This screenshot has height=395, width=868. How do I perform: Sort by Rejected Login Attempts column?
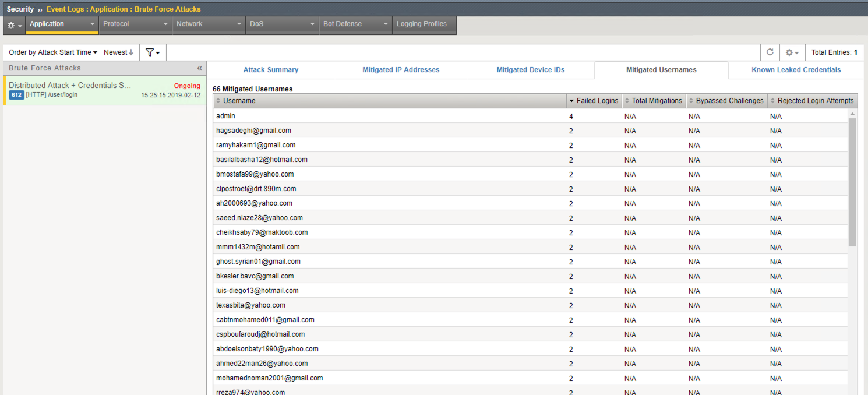click(812, 101)
